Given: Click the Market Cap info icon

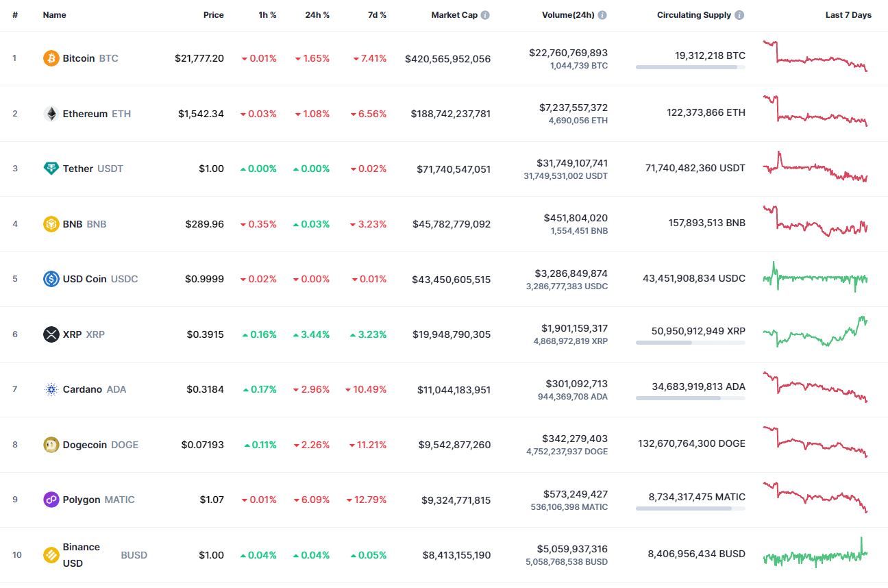Looking at the screenshot, I should coord(485,15).
